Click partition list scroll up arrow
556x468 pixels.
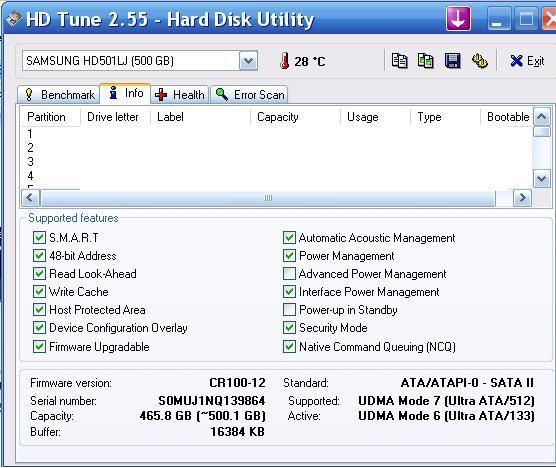click(541, 117)
